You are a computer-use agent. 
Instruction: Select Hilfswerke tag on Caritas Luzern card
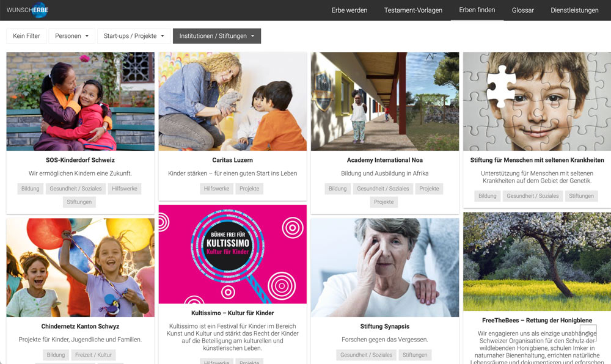217,189
